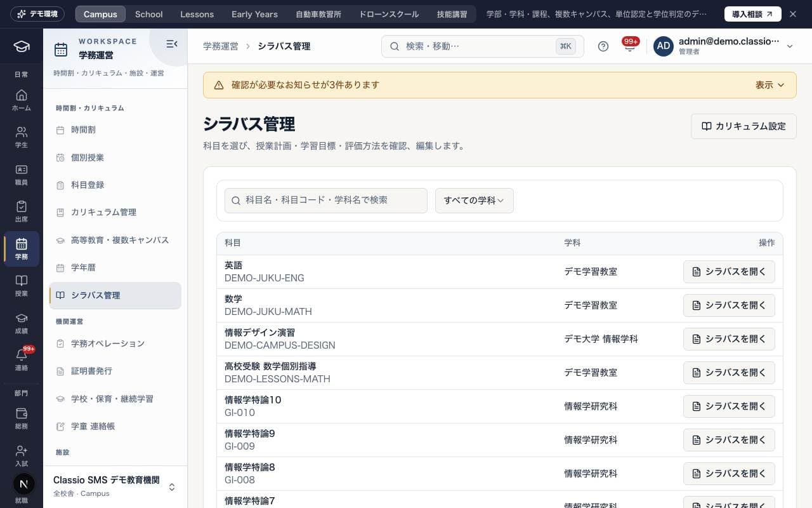Open 科目登録 in the sidebar
This screenshot has width=812, height=508.
115,185
